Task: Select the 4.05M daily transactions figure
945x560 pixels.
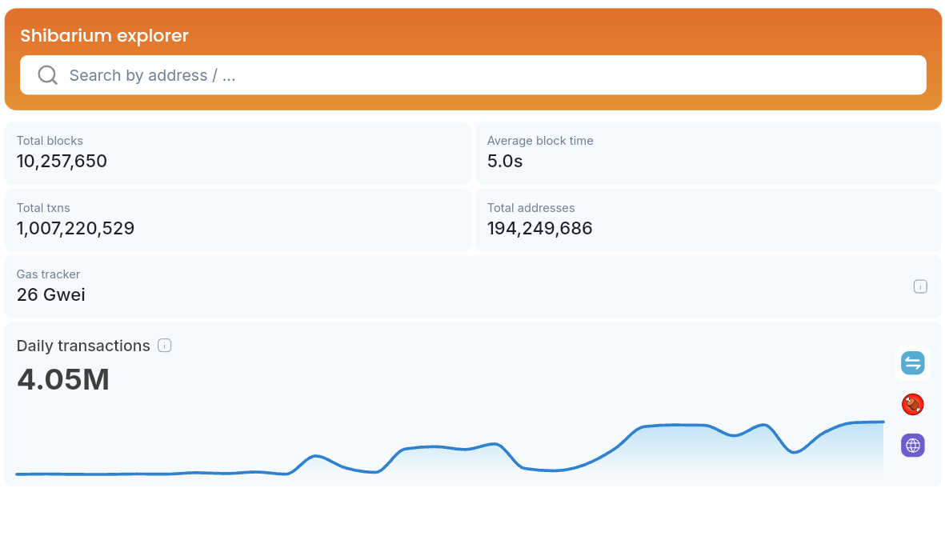Action: [x=62, y=379]
